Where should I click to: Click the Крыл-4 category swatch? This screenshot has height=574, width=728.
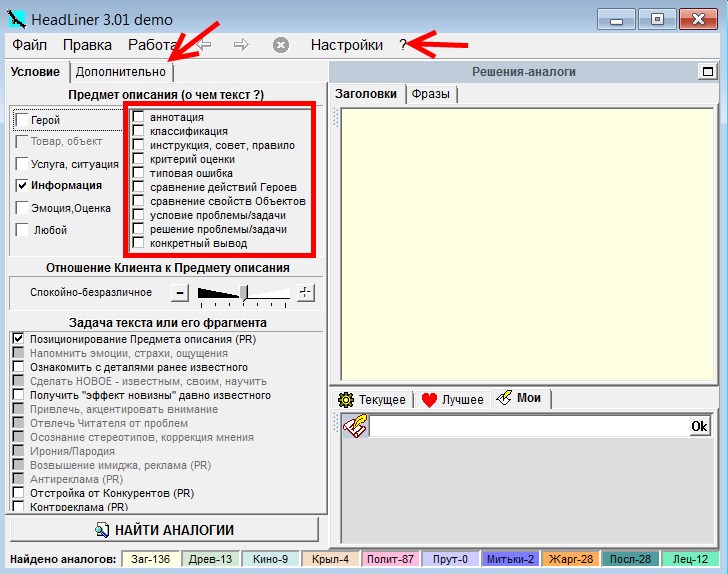pos(331,559)
